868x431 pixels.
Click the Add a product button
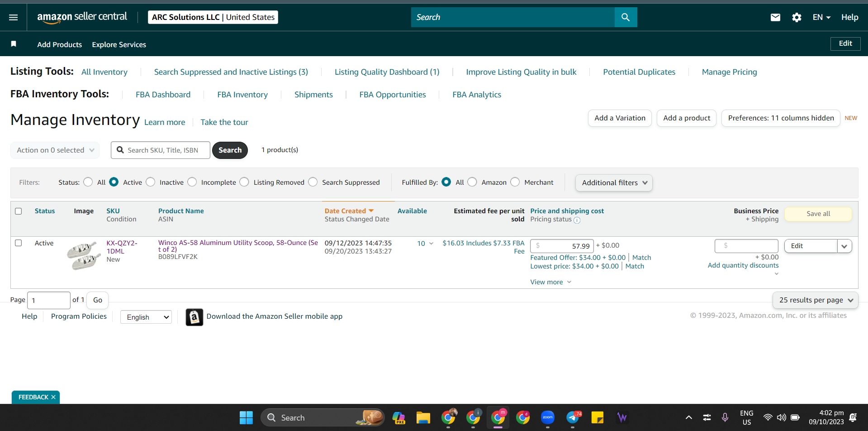click(687, 118)
